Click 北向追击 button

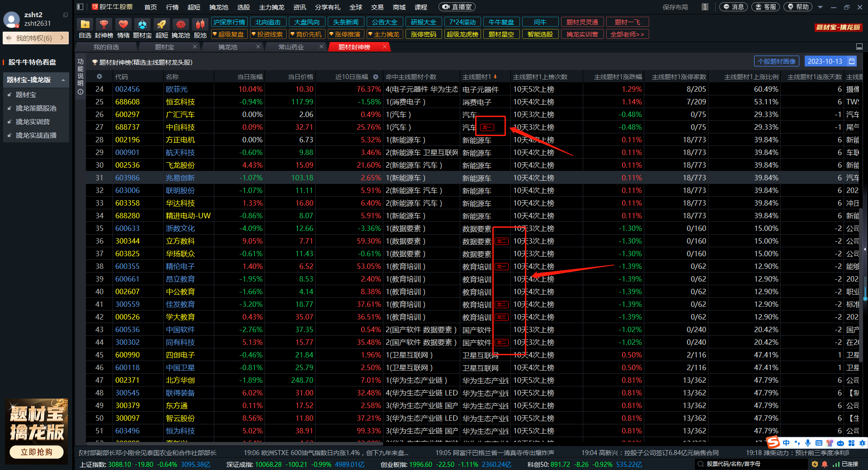(268, 22)
